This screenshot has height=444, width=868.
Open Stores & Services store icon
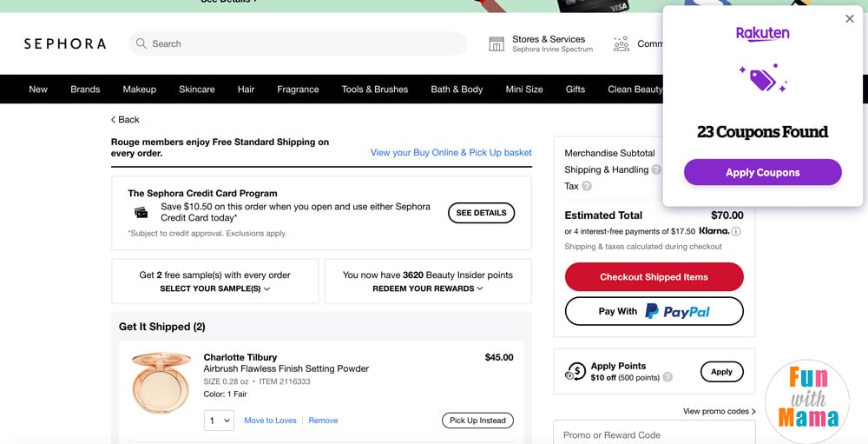496,43
